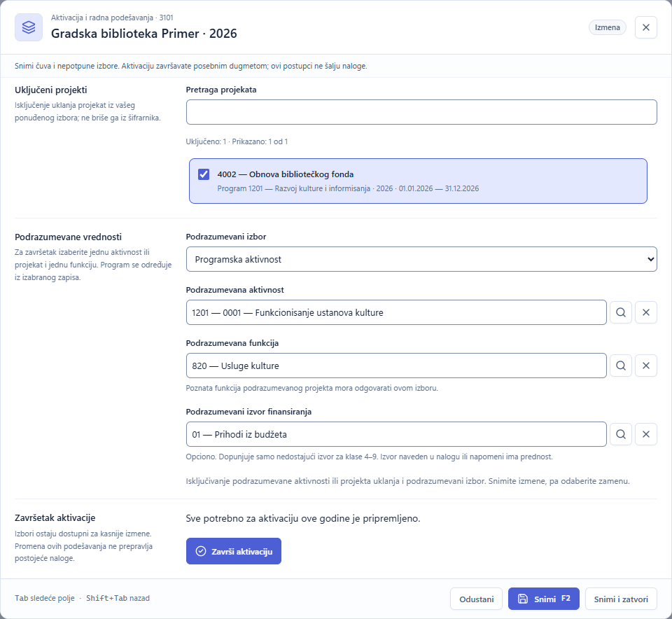Click the 'Podrazumevane vrednosti' section heading
The height and width of the screenshot is (619, 672).
click(68, 237)
